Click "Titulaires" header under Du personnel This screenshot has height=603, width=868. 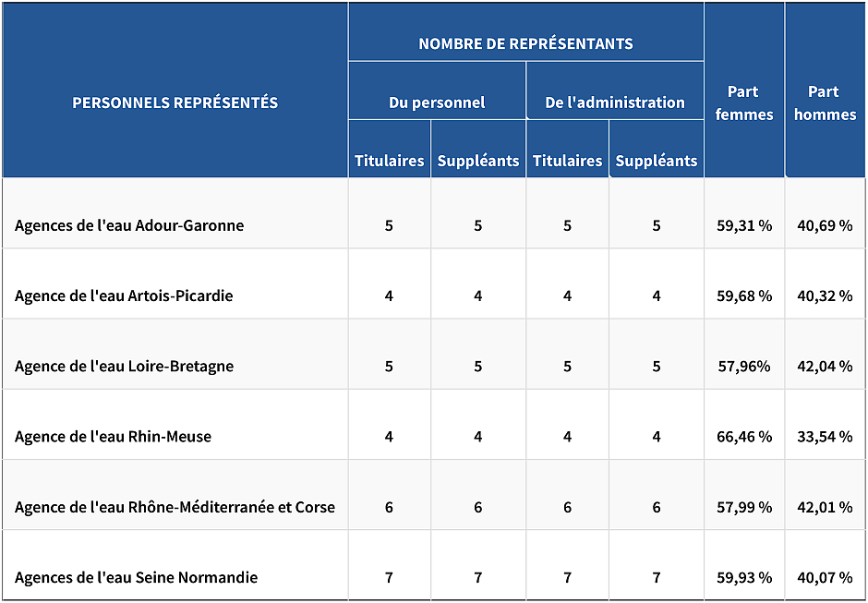tap(390, 161)
